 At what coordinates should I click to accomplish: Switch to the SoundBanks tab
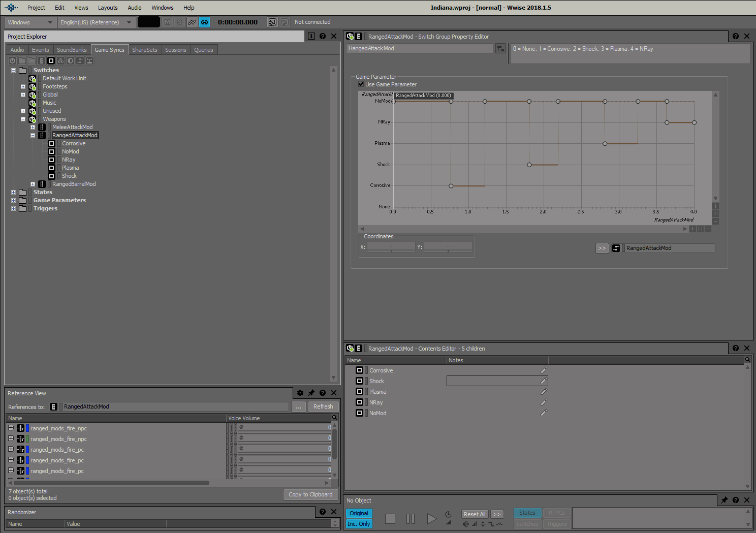pyautogui.click(x=72, y=50)
